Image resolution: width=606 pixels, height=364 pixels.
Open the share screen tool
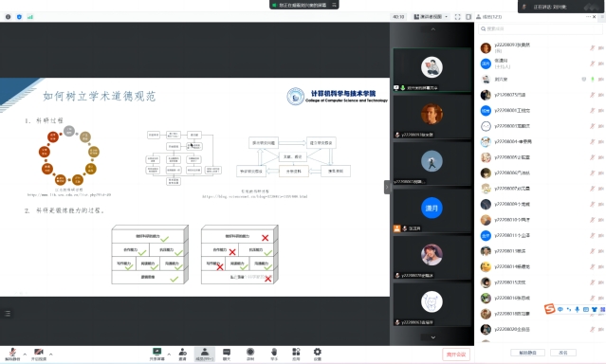(x=156, y=354)
